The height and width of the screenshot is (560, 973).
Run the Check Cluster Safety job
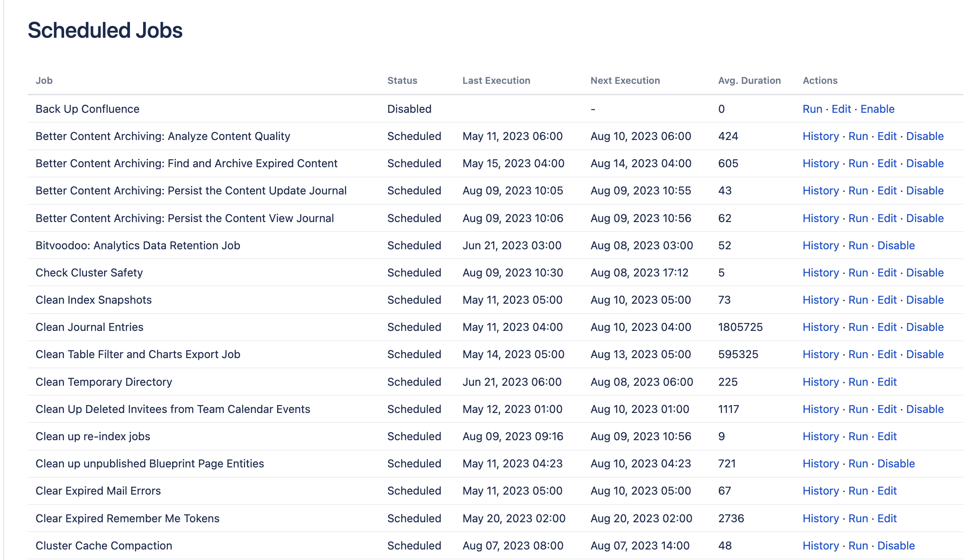click(x=858, y=273)
